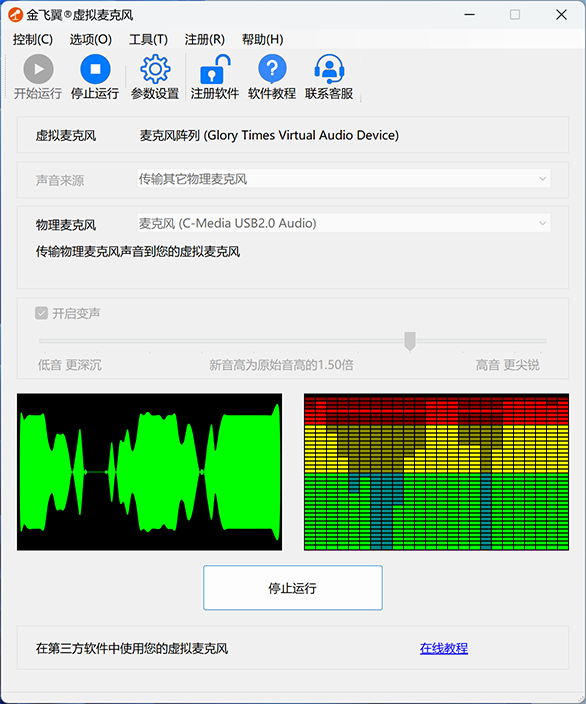
Task: Open the 选项(O) menu
Action: pos(90,40)
